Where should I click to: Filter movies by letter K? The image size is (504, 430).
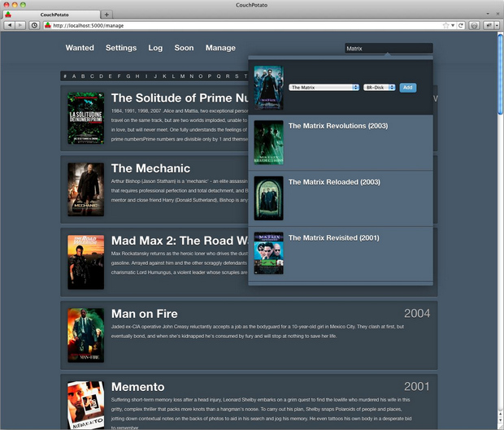pyautogui.click(x=164, y=76)
